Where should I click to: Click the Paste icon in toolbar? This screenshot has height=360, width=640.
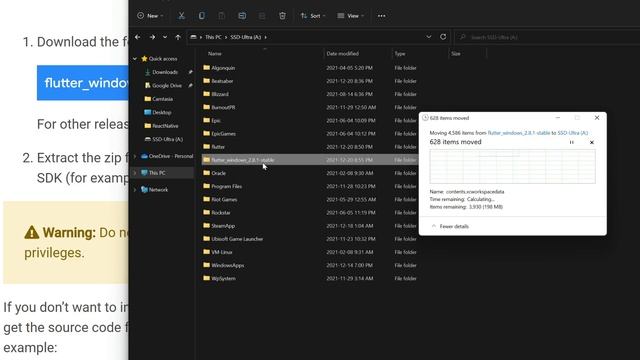coord(222,16)
